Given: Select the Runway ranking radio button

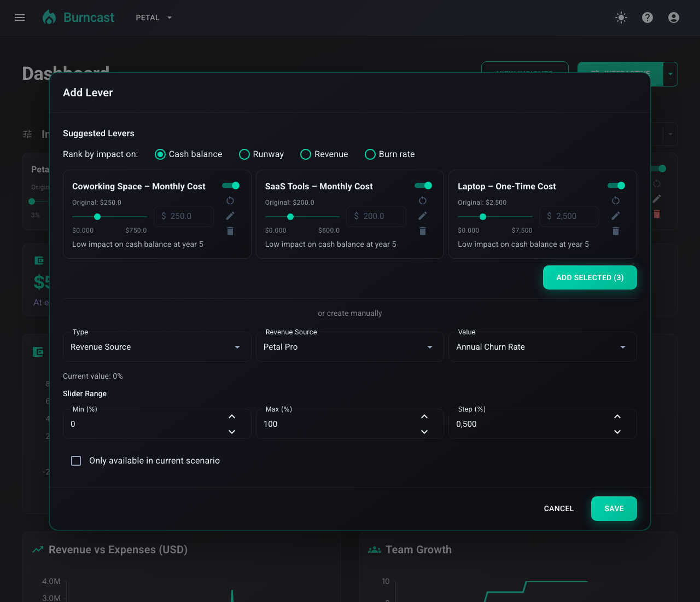Looking at the screenshot, I should click(x=244, y=154).
